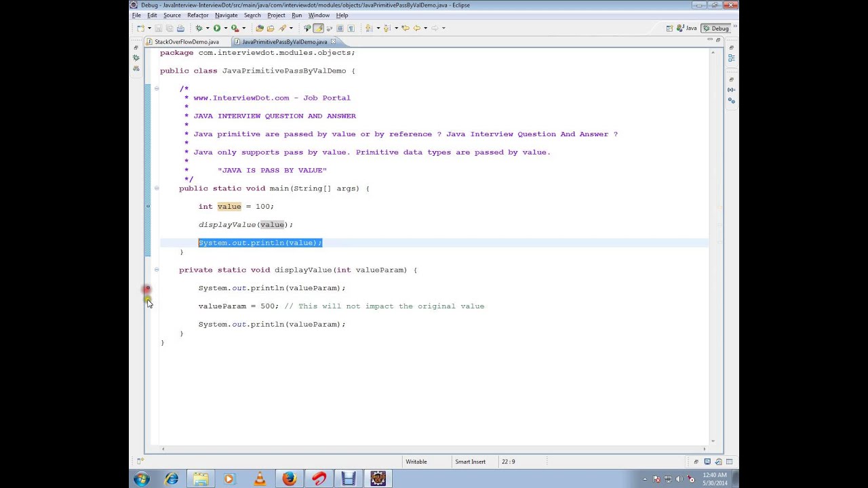This screenshot has width=868, height=488.
Task: Click the volume icon in system tray
Action: [679, 479]
